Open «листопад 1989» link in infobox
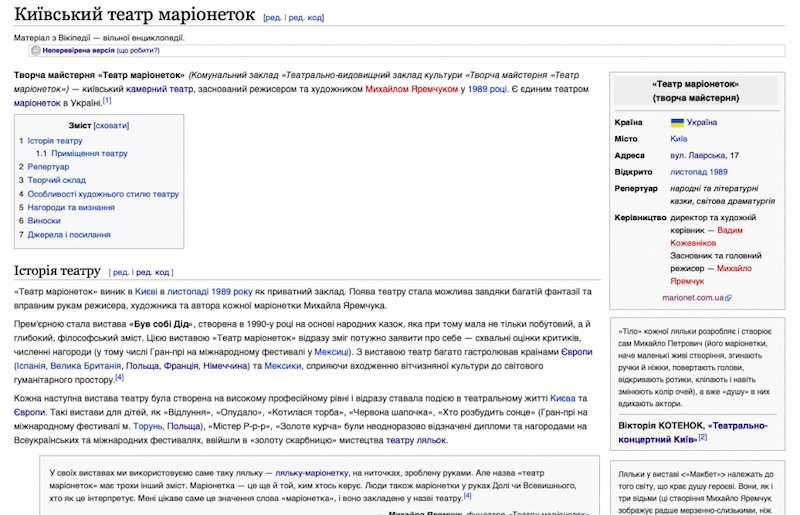Screen dimensions: 800x515 click(699, 172)
